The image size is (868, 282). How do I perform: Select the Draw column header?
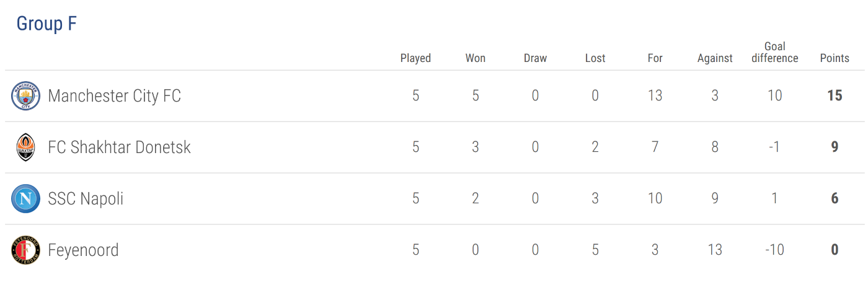coord(535,58)
